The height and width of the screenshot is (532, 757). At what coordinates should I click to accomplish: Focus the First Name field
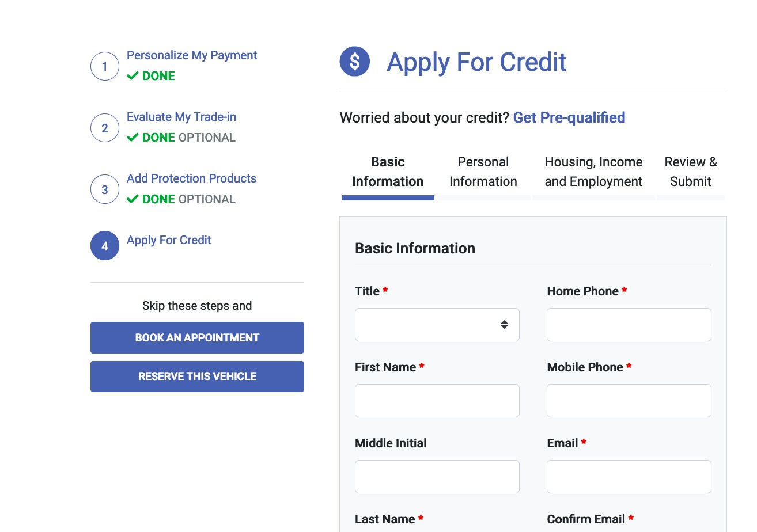click(437, 401)
